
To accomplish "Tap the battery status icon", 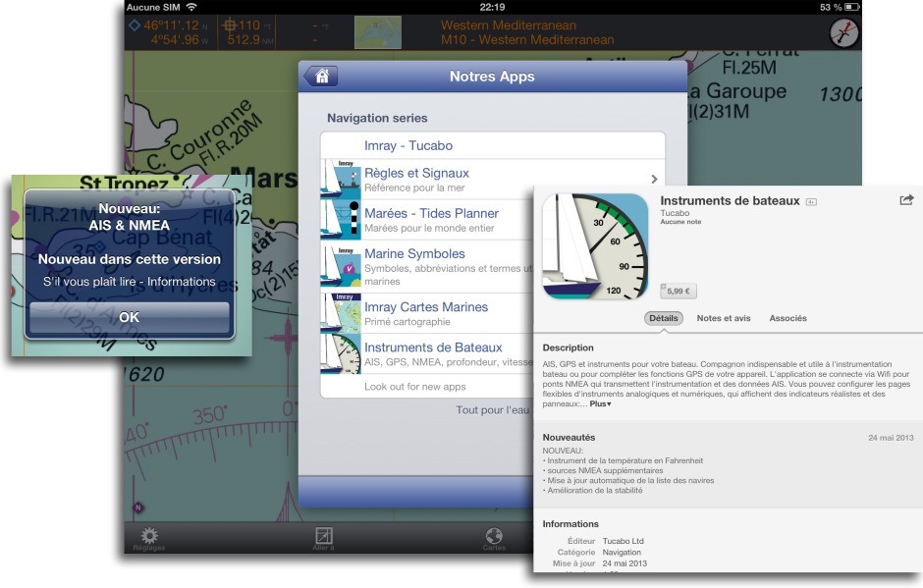I will coord(851,7).
